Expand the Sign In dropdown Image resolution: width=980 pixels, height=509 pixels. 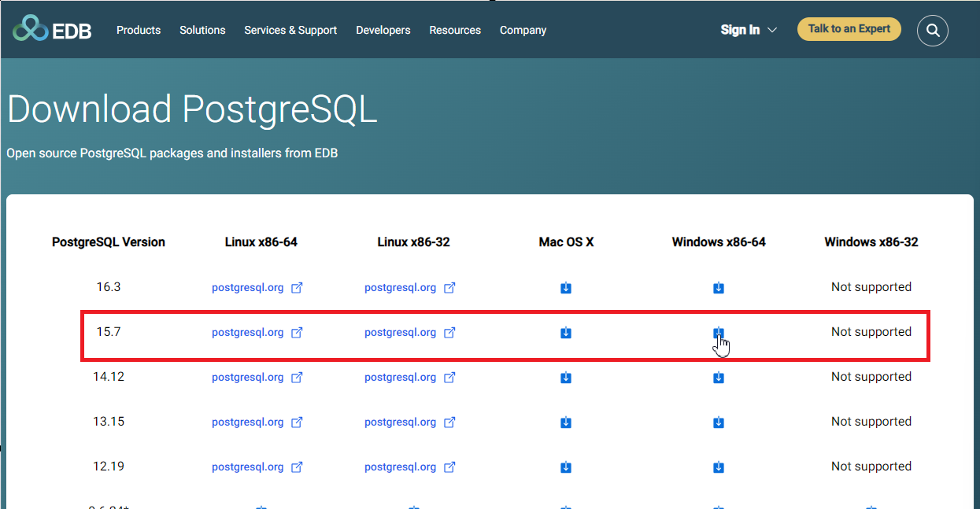point(746,29)
